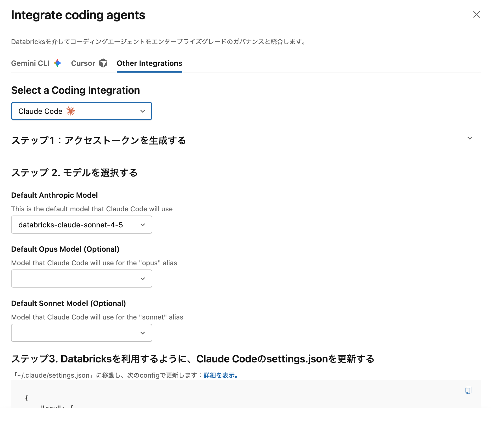The height and width of the screenshot is (448, 491).
Task: Open the Coding Integration selector showing Claude Code
Action: (81, 111)
